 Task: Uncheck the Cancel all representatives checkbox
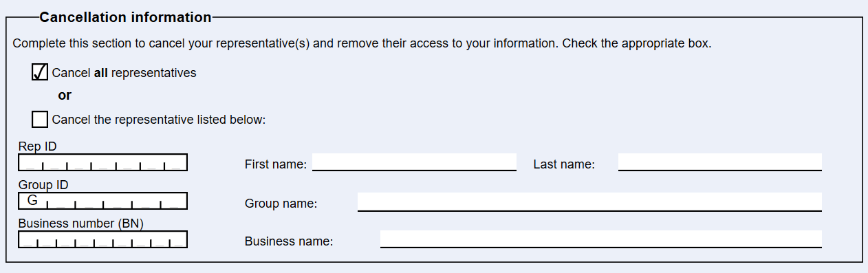coord(40,72)
